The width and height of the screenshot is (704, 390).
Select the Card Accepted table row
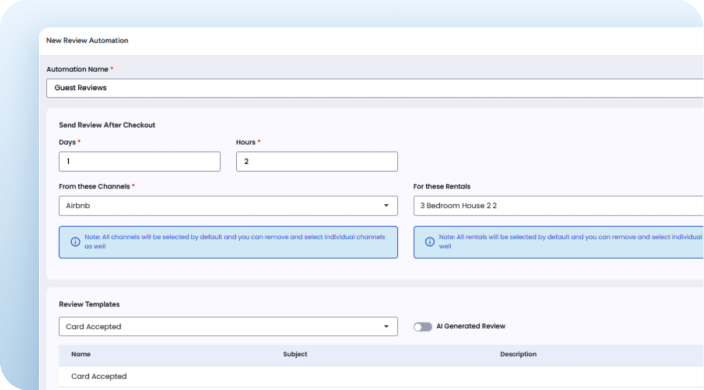pos(381,377)
